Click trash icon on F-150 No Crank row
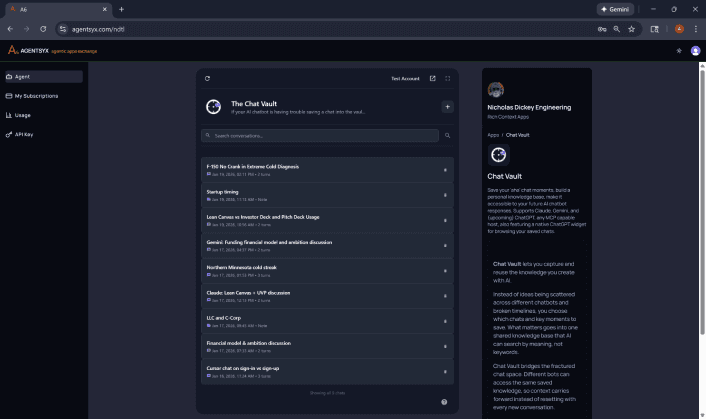The height and width of the screenshot is (419, 706). (445, 170)
